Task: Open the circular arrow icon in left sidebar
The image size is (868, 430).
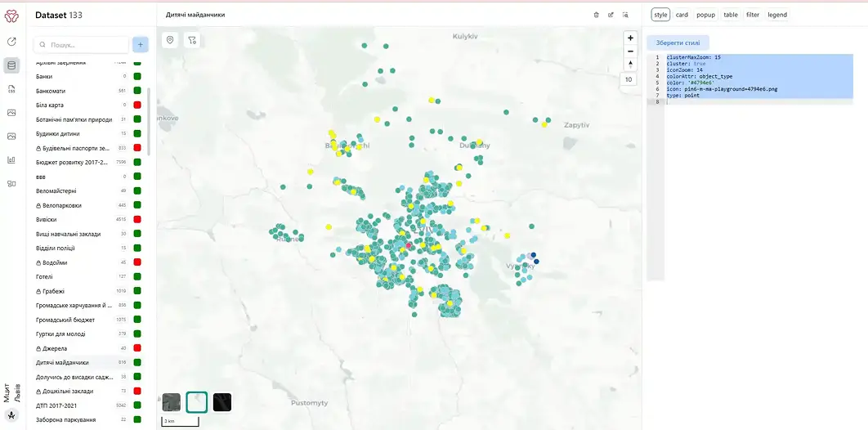Action: pyautogui.click(x=11, y=42)
